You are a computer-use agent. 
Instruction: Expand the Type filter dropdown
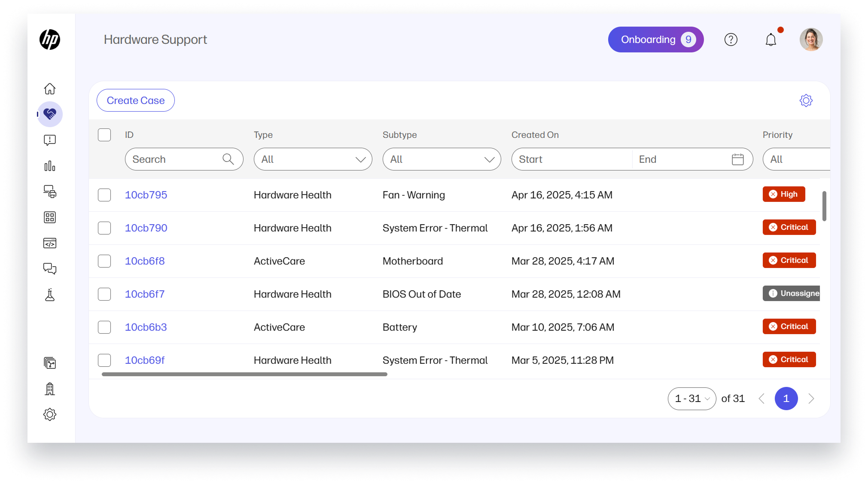point(313,159)
